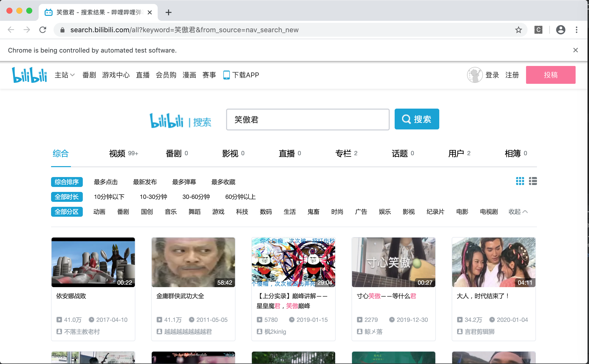
Task: Switch to 专栏 results tab
Action: pos(346,153)
